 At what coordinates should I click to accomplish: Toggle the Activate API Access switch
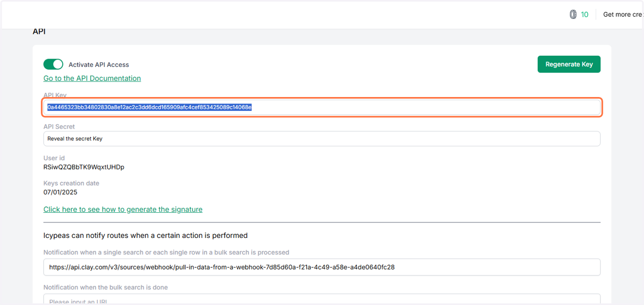tap(53, 64)
